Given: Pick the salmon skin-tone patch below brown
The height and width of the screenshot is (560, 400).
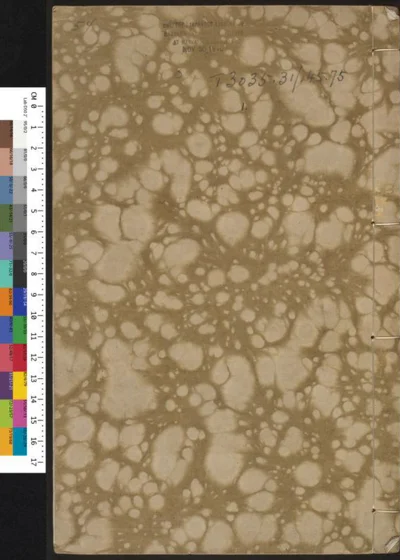Looking at the screenshot, I should [x=6, y=162].
